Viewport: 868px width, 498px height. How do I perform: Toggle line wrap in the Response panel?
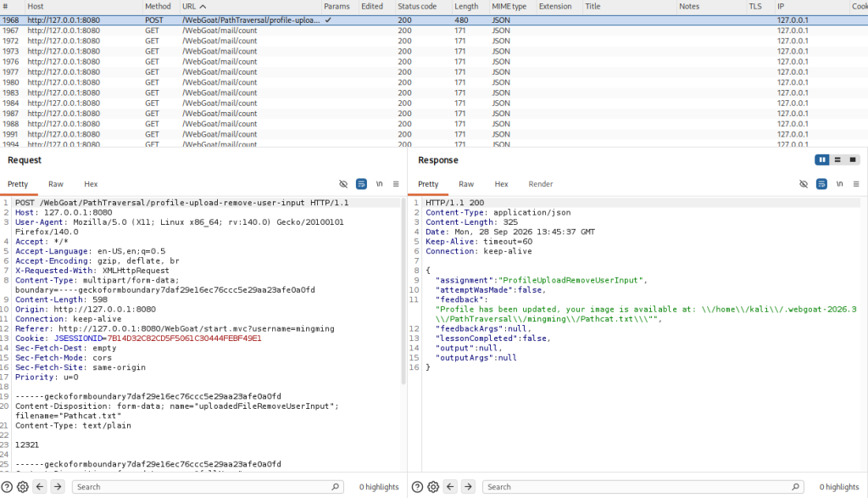(822, 184)
